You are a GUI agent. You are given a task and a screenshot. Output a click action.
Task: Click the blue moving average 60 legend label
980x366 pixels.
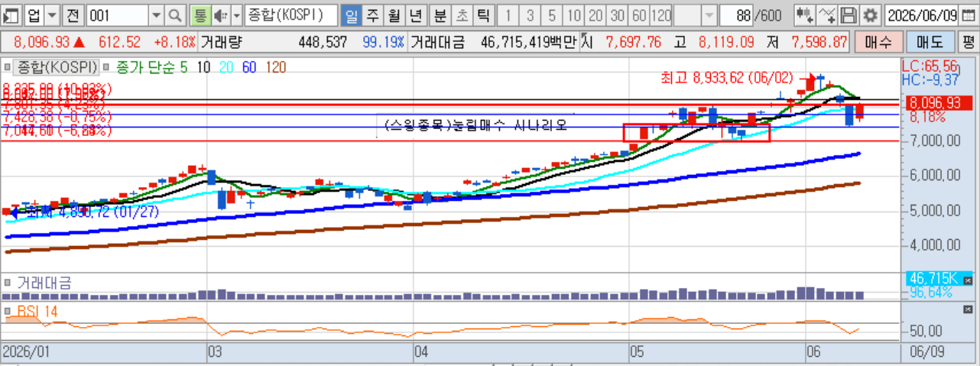[249, 67]
